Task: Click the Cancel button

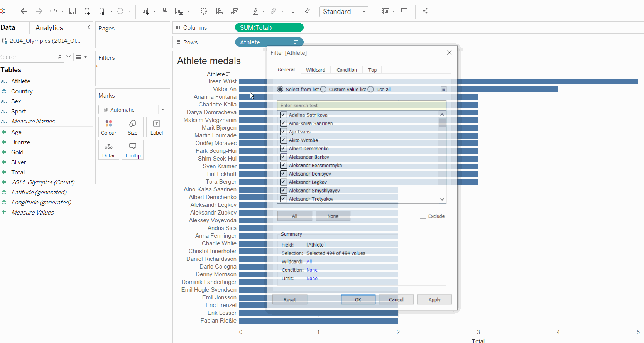Action: [396, 299]
